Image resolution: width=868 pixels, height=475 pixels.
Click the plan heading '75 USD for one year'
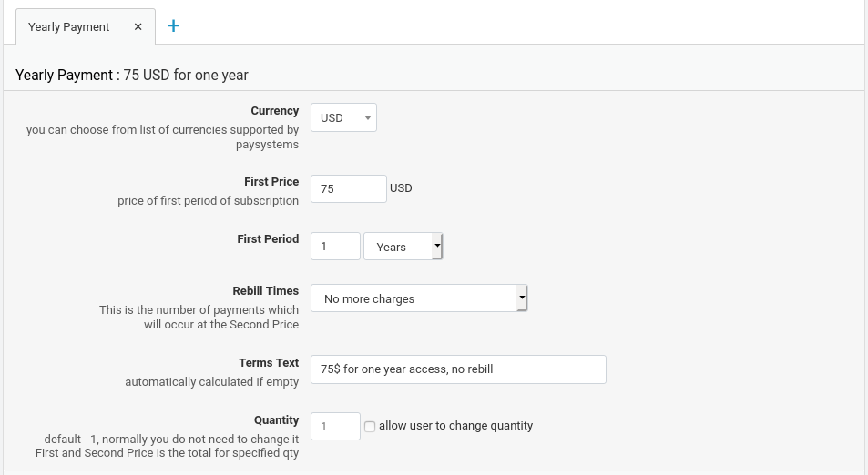(x=186, y=76)
